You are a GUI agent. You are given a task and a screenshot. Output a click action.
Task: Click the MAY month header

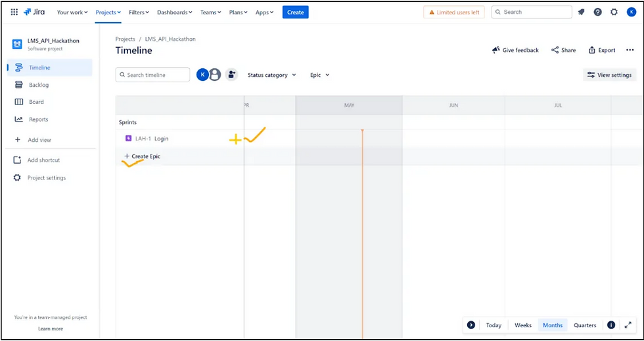349,106
